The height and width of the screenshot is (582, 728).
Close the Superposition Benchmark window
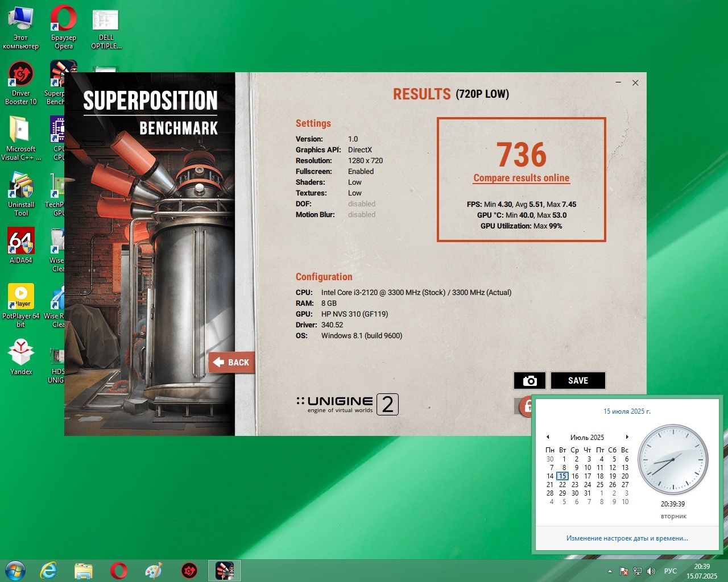point(635,83)
